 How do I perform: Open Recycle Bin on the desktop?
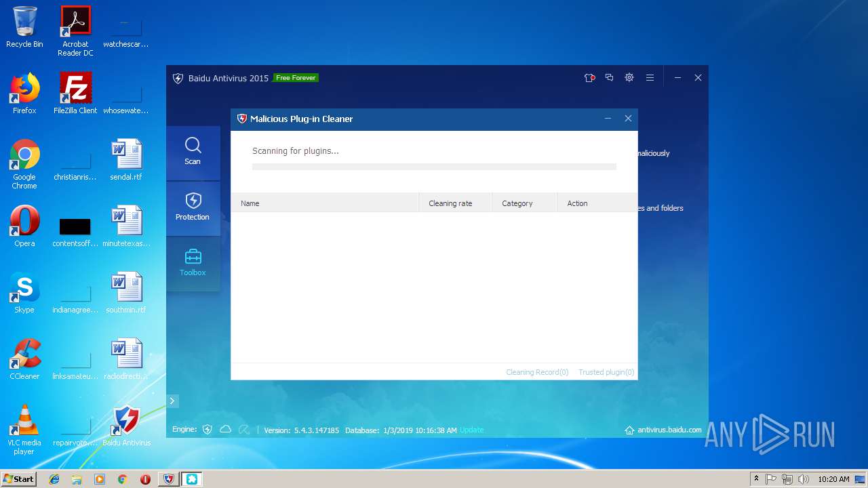24,28
